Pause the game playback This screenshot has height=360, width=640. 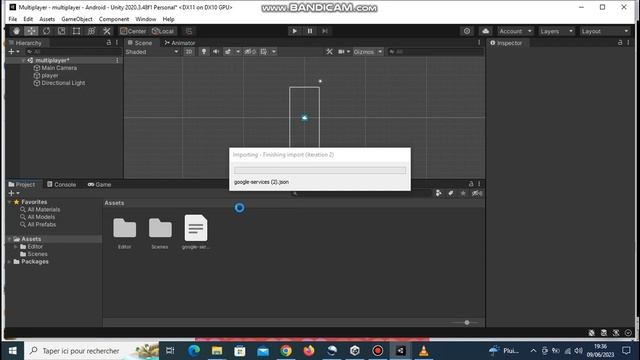pos(310,31)
